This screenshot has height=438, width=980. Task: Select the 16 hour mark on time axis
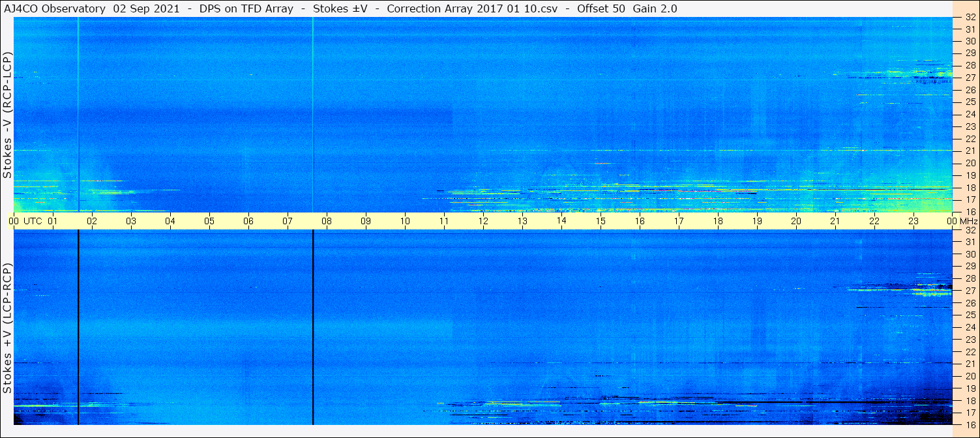tap(640, 221)
